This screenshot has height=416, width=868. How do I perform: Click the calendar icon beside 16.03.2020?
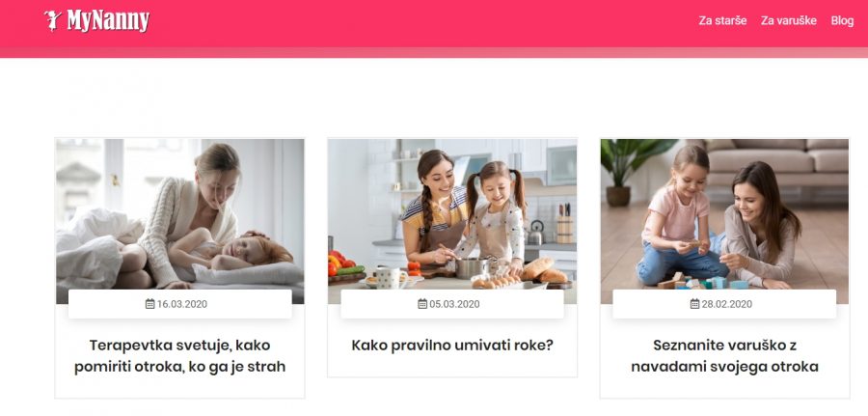tap(150, 303)
